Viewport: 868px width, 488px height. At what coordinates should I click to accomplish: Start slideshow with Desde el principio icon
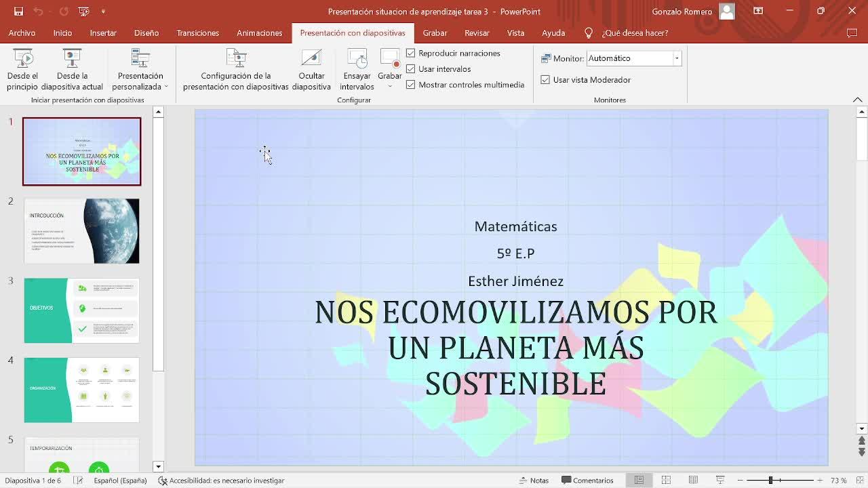click(x=22, y=60)
